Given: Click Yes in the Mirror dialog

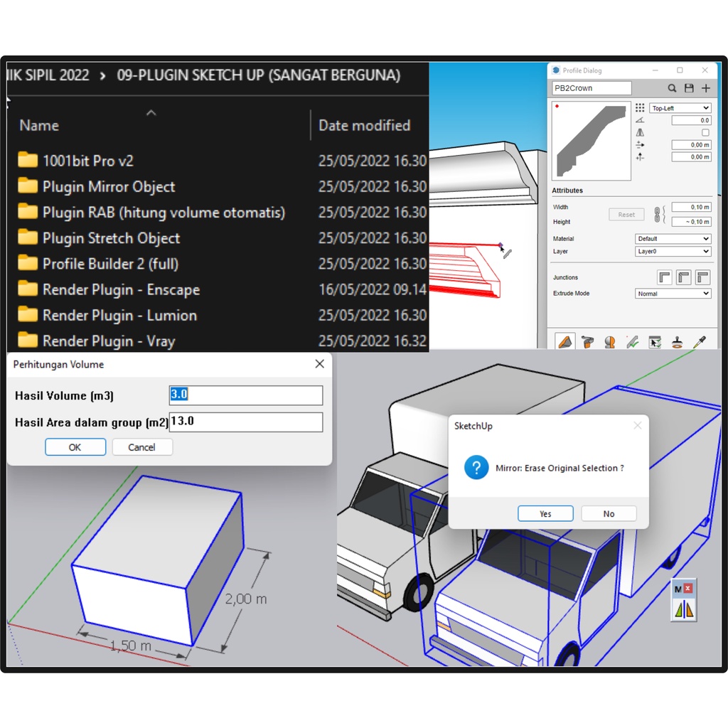Looking at the screenshot, I should coord(545,514).
